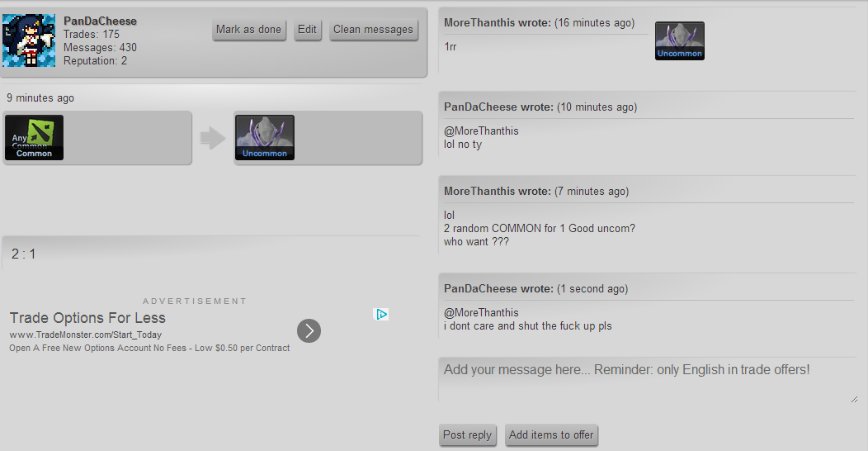Add items to offer in reply

click(551, 435)
